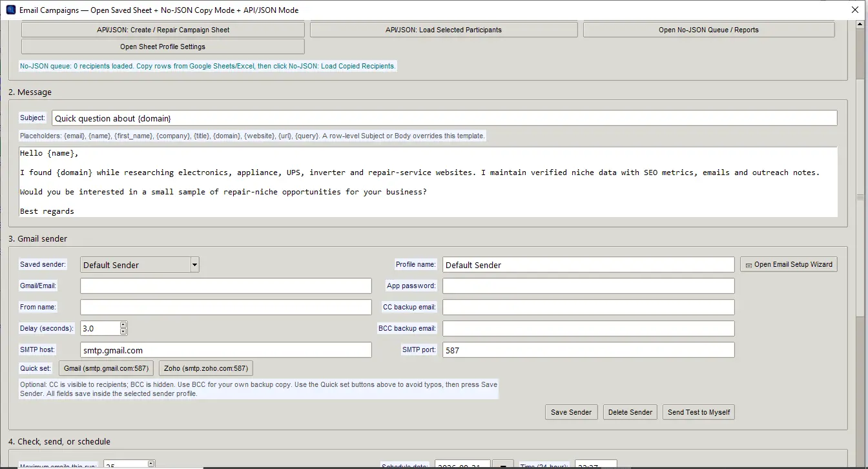868x469 pixels.
Task: Click into the Subject field
Action: (x=444, y=118)
